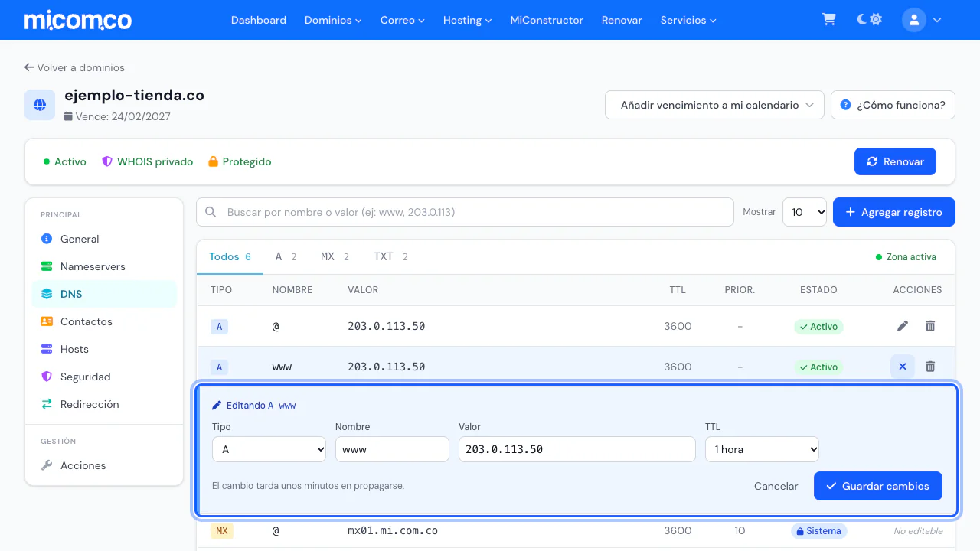Open MiConstructor in top navigation

point(547,20)
